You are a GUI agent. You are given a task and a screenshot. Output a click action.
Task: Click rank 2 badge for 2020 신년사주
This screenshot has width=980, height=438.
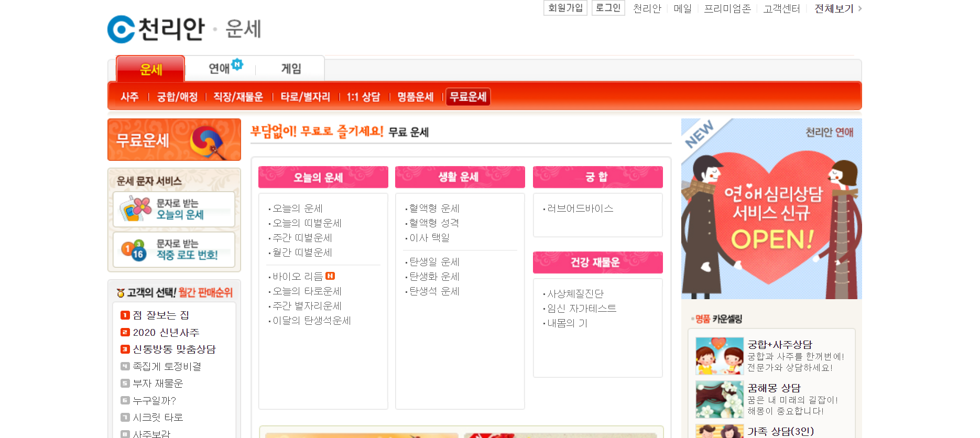coord(125,332)
